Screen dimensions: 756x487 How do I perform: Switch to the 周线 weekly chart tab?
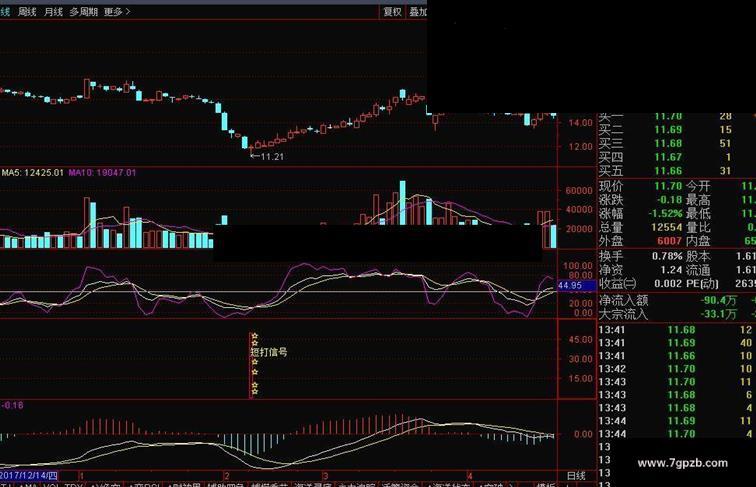pos(27,12)
